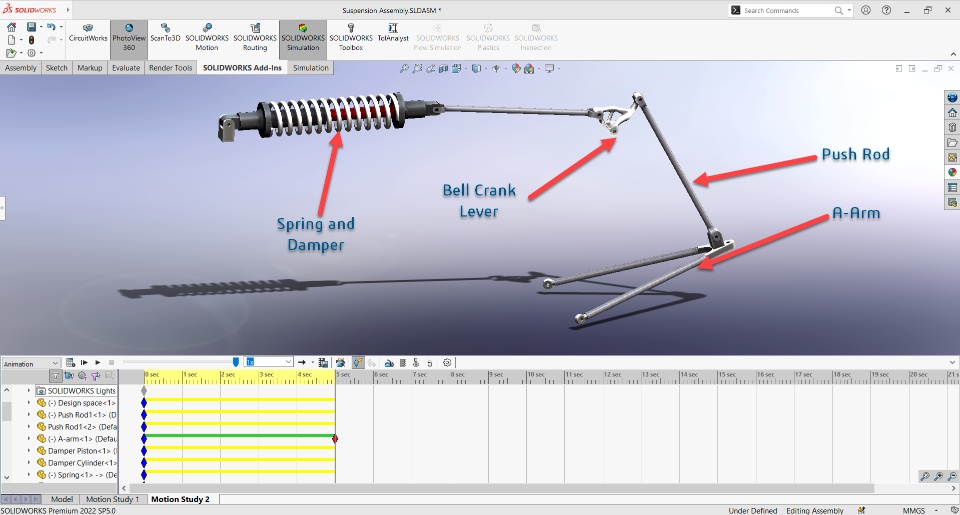Click the New document icon
Screen dimensions: 960x515
[11, 40]
